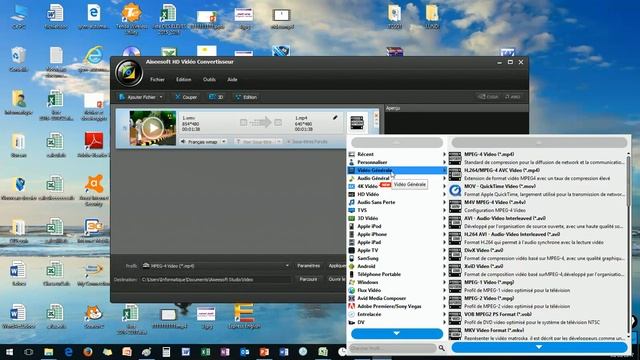This screenshot has width=640, height=360.
Task: Click format list scroll-up gray button
Action: [539, 142]
